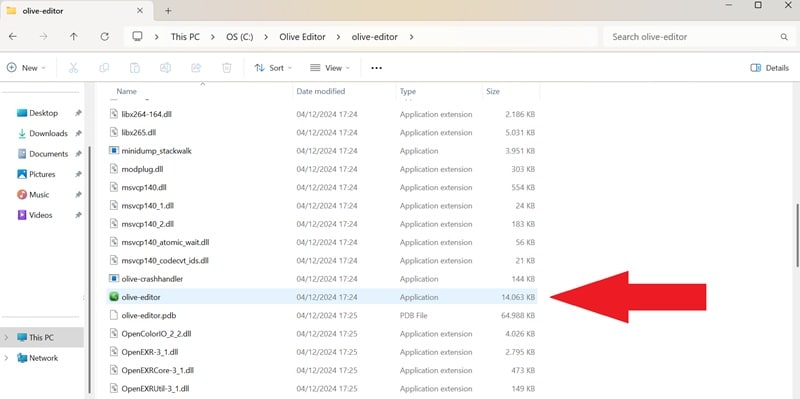Go to This PC breadcrumb
Viewport: 800px width, 399px height.
pos(185,37)
